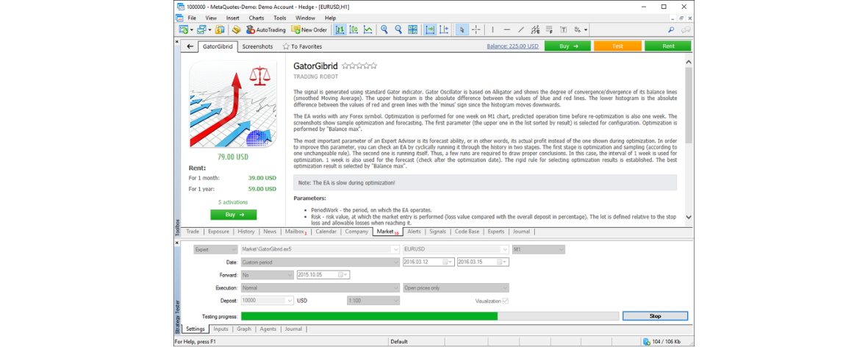Toggle the Visualization checkbox
Screen dimensions: 868x347
(x=505, y=301)
